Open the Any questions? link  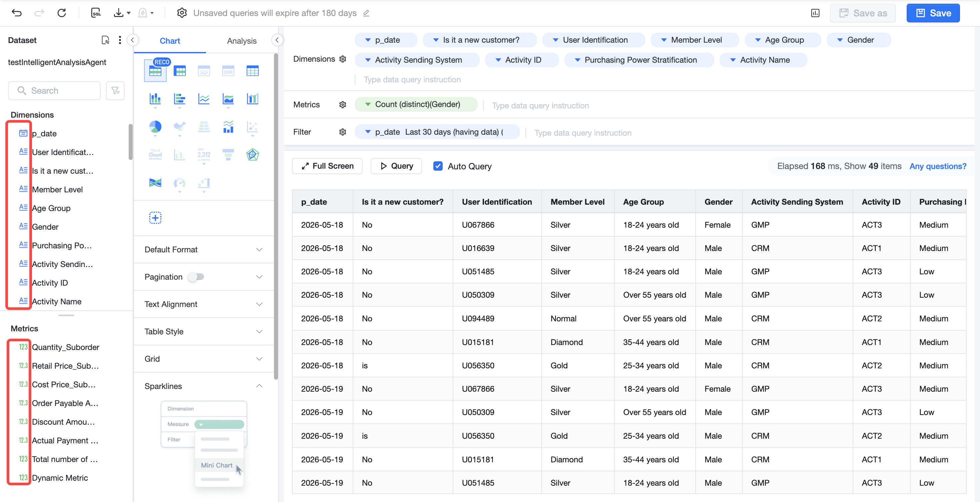(x=937, y=166)
